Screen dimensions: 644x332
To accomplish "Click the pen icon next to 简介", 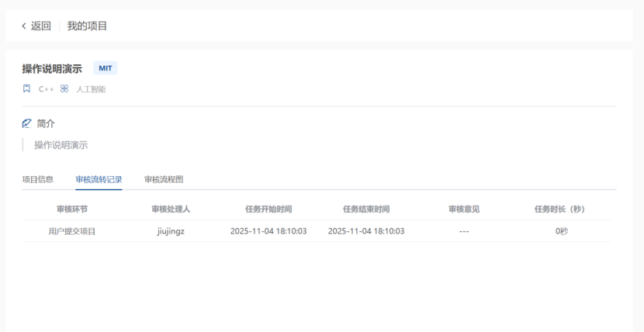I will click(27, 123).
